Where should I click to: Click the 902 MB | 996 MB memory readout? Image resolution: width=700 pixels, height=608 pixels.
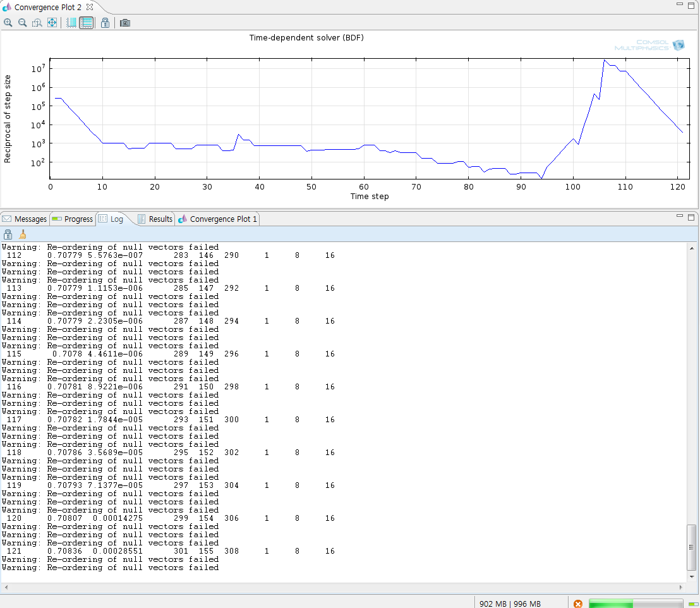(510, 604)
